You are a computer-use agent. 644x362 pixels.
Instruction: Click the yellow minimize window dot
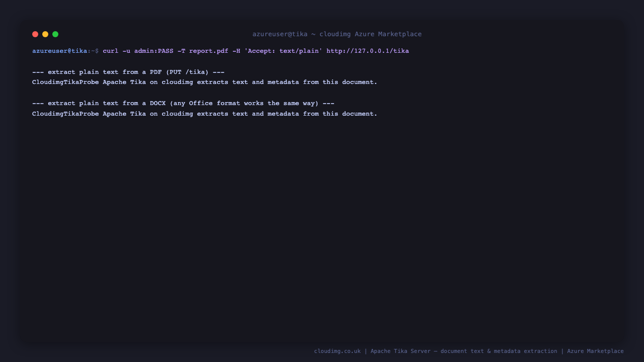pos(45,34)
